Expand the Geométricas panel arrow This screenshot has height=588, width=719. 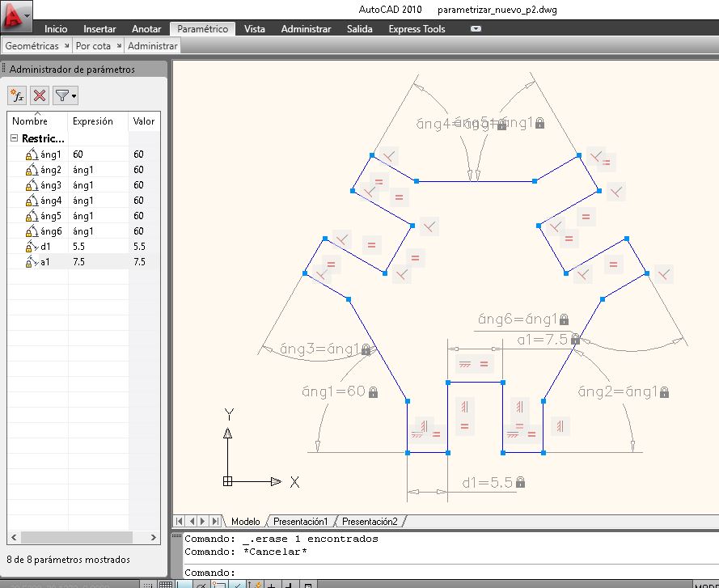pos(66,45)
